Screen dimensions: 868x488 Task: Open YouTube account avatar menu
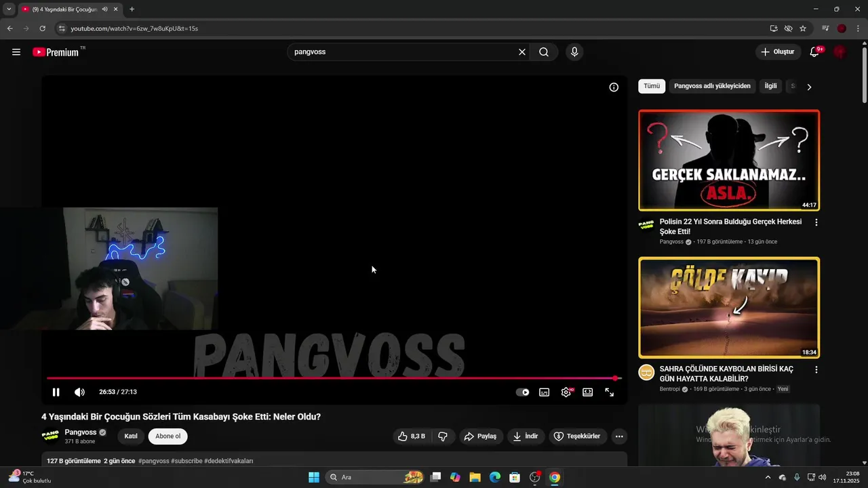(840, 52)
